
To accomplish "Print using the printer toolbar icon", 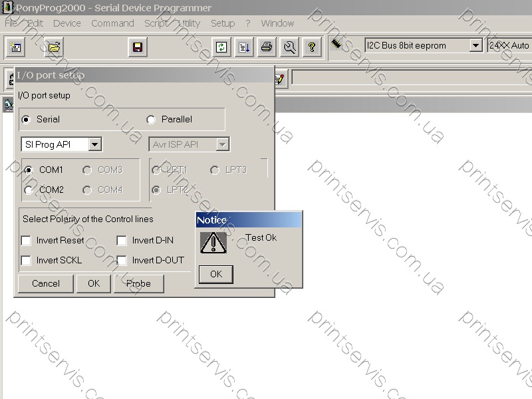I will (x=267, y=47).
